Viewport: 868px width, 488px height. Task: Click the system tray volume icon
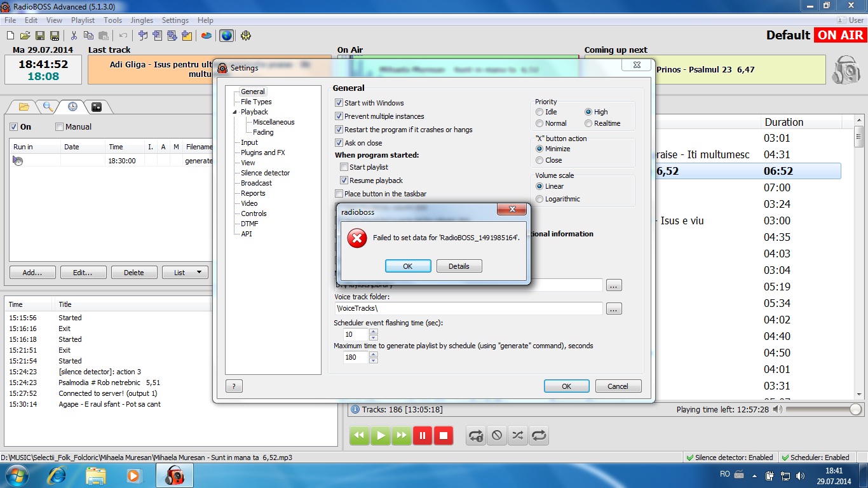click(801, 475)
